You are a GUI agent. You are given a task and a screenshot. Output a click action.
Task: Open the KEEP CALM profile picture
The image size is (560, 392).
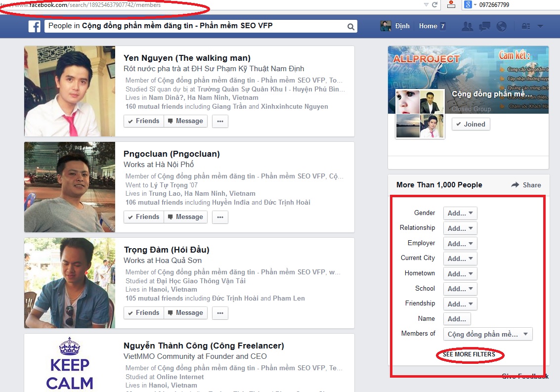pyautogui.click(x=70, y=363)
